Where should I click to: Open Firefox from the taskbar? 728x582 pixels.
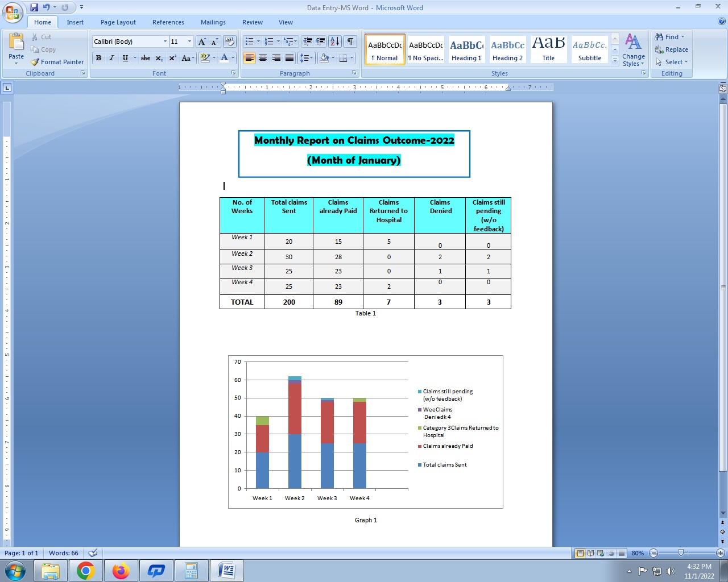tap(121, 571)
